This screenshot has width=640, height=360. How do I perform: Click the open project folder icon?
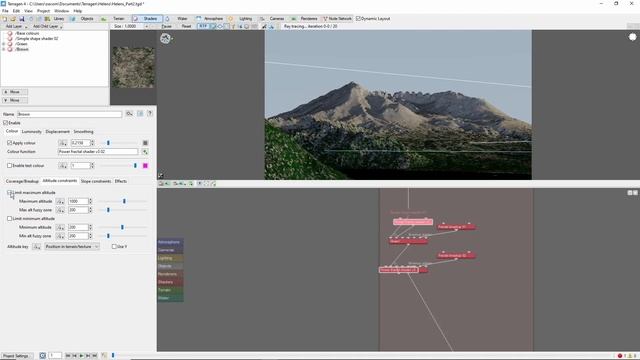click(13, 19)
